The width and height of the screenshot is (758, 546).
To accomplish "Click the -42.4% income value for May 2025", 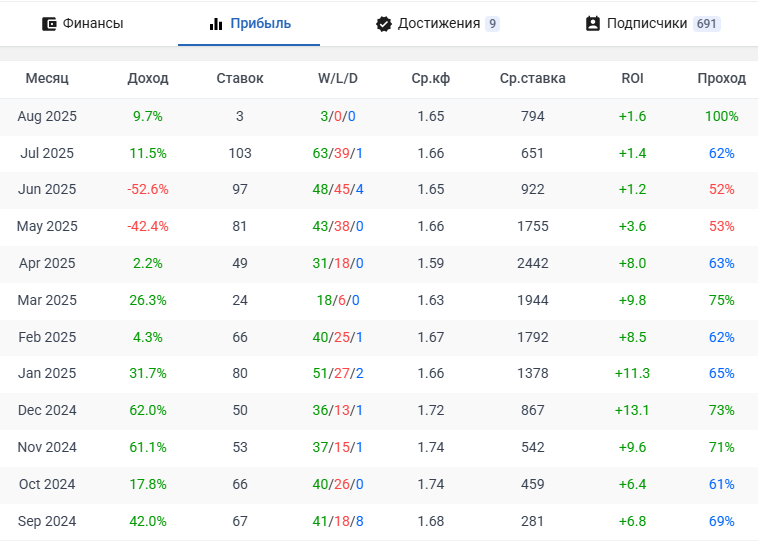I will point(148,226).
